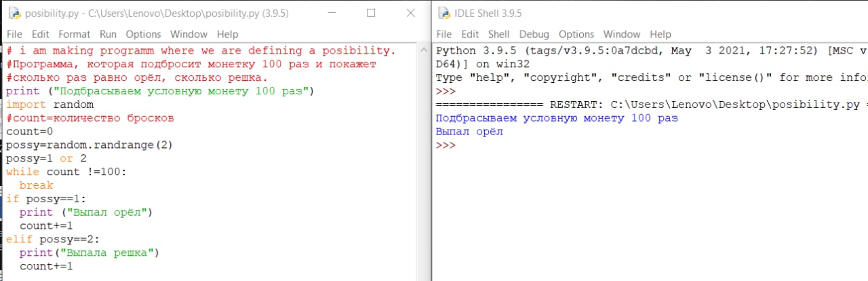This screenshot has width=868, height=281.
Task: Open the Options menu in IDLE Shell
Action: coord(576,34)
